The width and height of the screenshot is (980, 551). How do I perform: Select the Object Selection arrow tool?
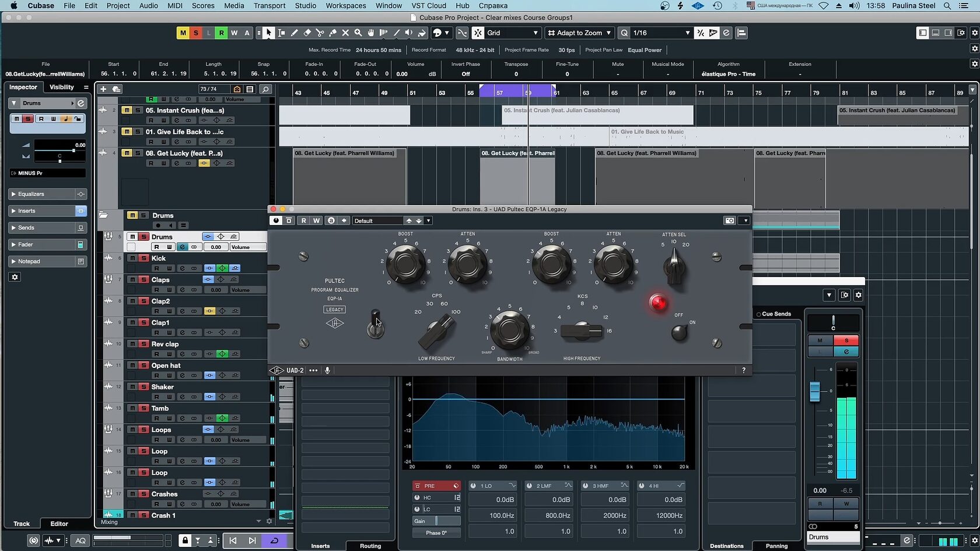(268, 33)
